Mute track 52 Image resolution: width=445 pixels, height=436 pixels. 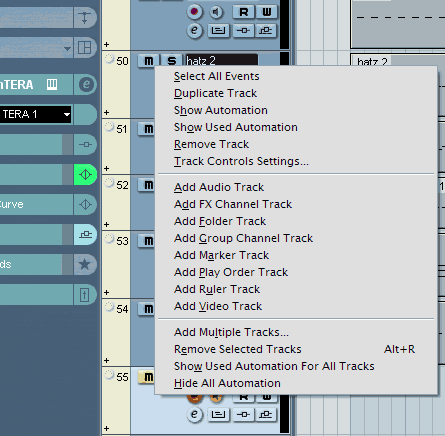(146, 185)
